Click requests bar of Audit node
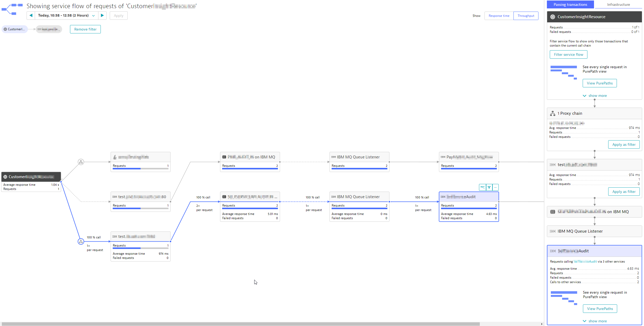 coord(469,208)
